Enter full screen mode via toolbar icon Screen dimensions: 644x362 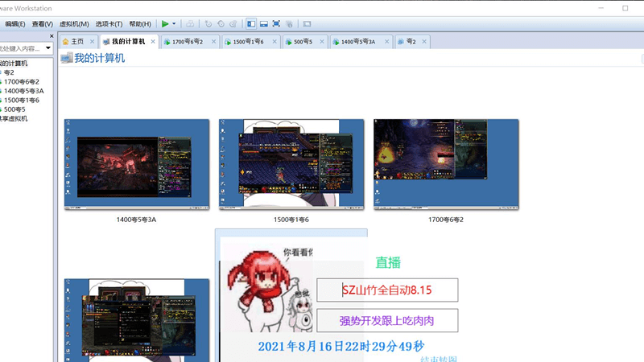click(276, 24)
